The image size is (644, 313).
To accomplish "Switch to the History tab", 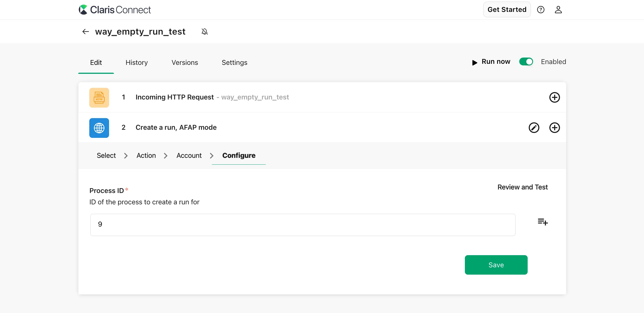I will point(136,62).
